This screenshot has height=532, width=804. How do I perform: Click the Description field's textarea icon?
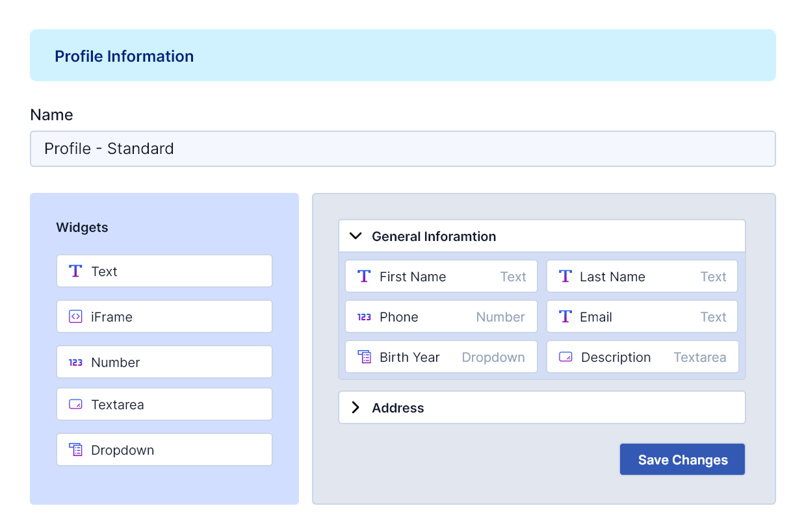point(565,357)
